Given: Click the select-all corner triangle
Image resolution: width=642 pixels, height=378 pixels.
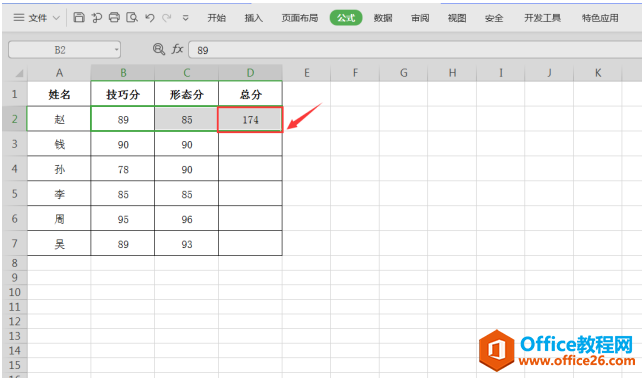Looking at the screenshot, I should [x=19, y=73].
